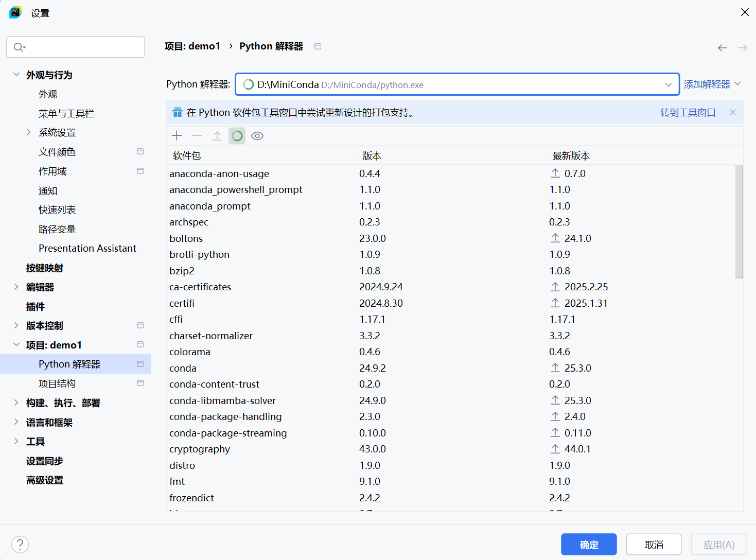Expand the 构建、执行、部署 tree node
This screenshot has width=756, height=560.
16,402
